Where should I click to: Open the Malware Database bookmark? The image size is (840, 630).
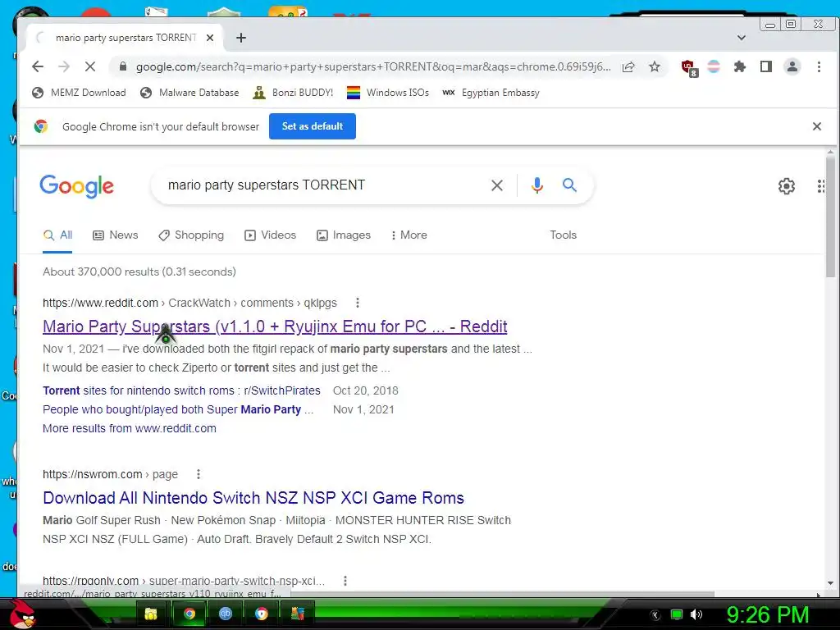tap(189, 93)
